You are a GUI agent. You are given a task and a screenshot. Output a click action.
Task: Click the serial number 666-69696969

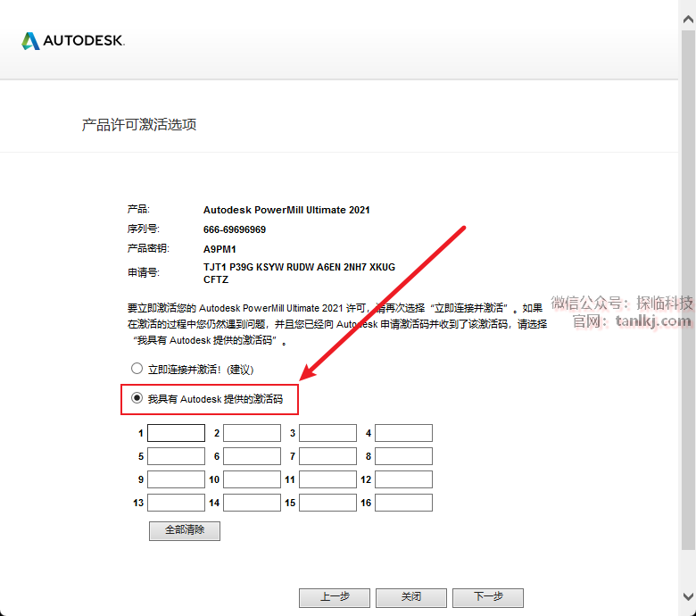[235, 229]
